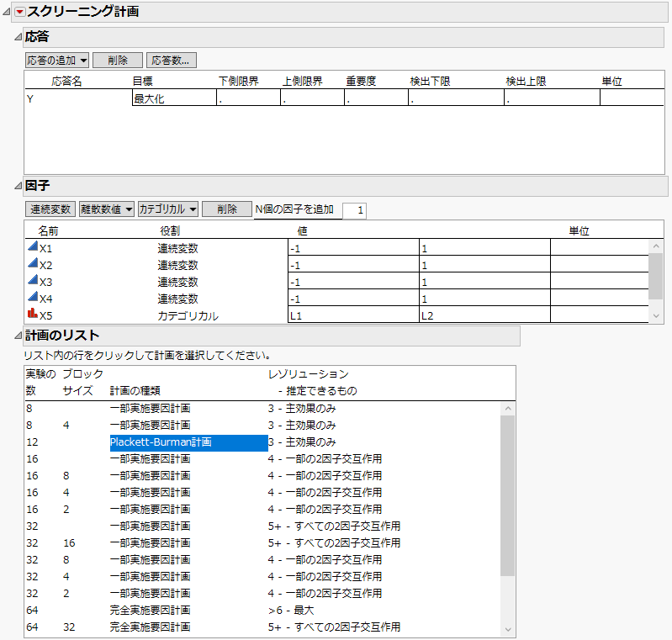Click the 単位 cell for factor X1
Screen dimensions: 672x640
click(x=599, y=248)
